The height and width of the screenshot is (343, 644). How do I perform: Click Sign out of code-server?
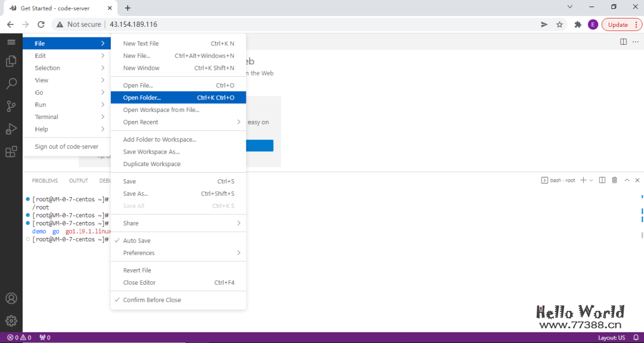coord(66,146)
